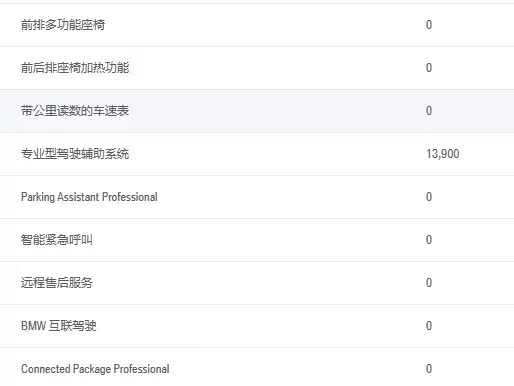The image size is (514, 386).
Task: Click the 专业型驾驶辅助系统 option name
Action: click(x=75, y=154)
